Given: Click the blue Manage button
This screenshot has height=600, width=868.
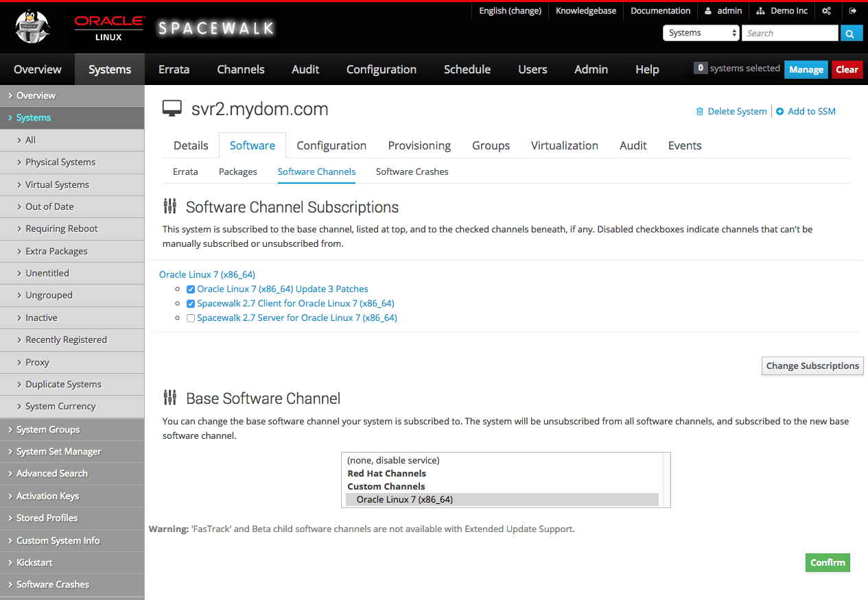Looking at the screenshot, I should coord(806,69).
